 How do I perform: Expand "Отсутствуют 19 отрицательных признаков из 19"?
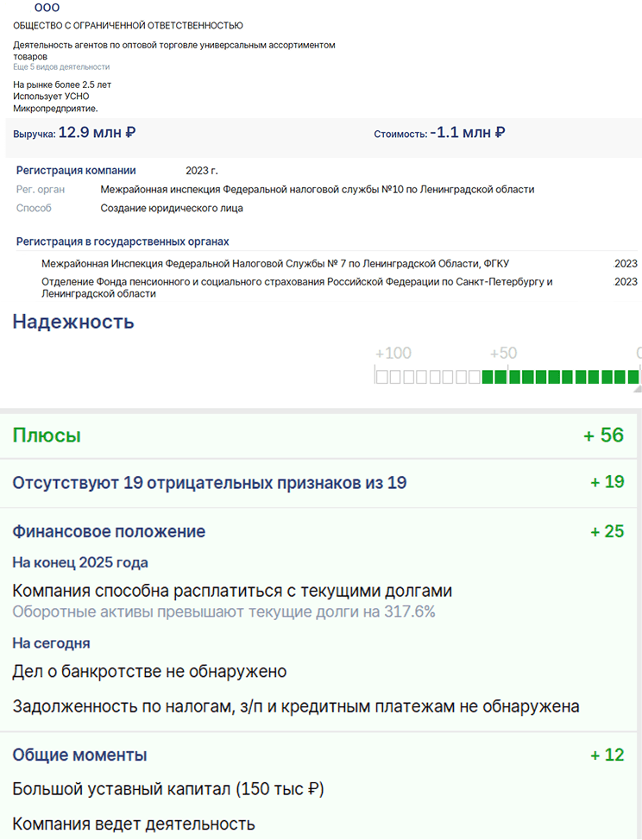[x=210, y=483]
